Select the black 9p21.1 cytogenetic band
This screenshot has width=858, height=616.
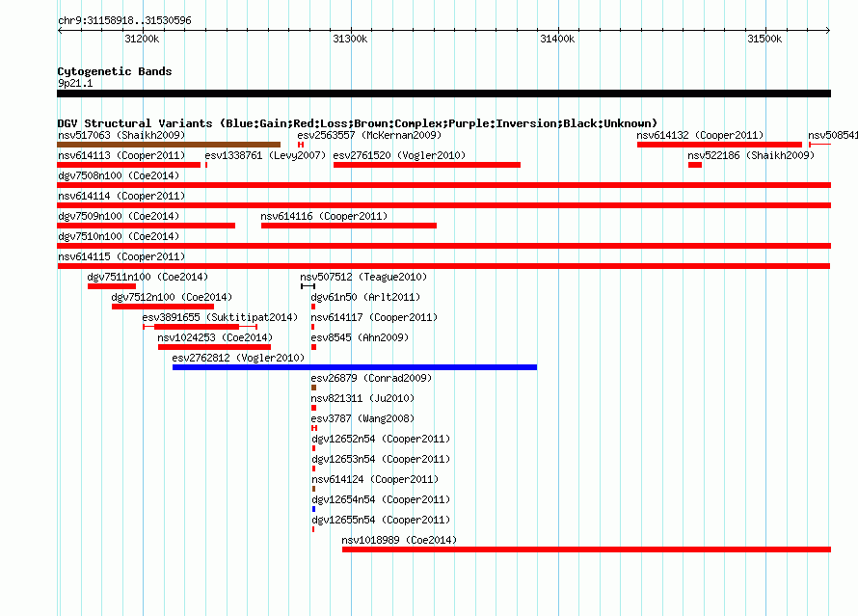(443, 94)
